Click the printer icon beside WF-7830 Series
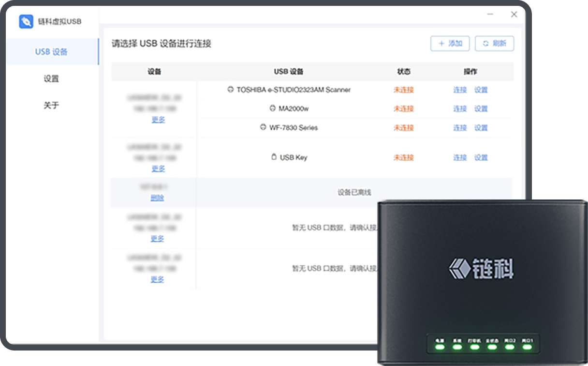 point(264,127)
